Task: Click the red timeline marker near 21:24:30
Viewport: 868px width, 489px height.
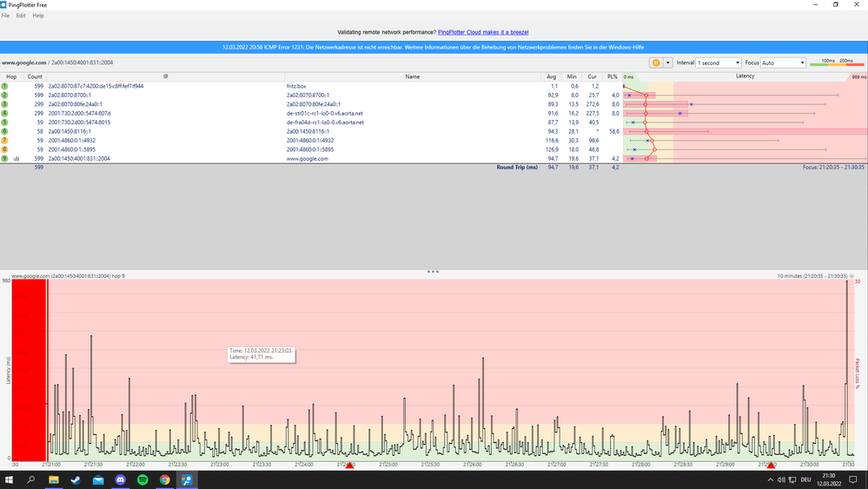Action: tap(350, 466)
